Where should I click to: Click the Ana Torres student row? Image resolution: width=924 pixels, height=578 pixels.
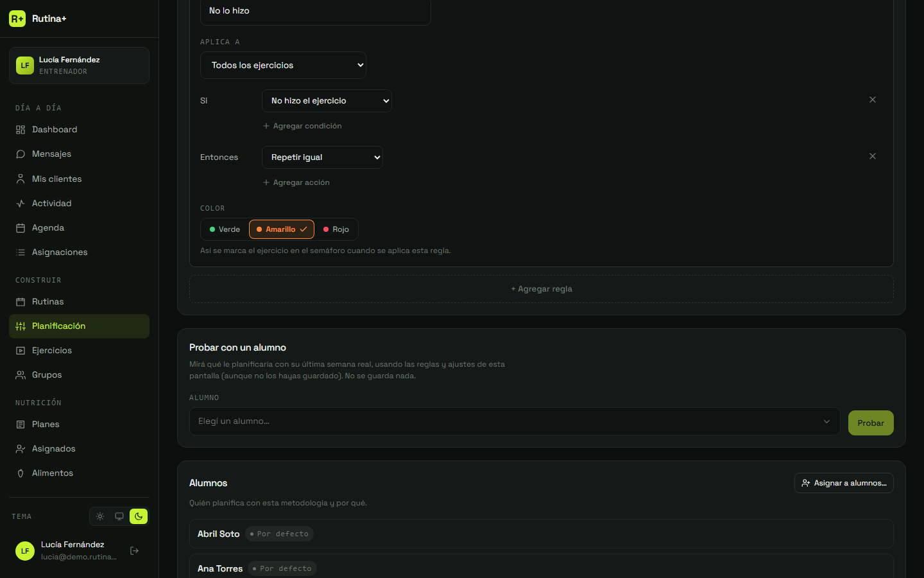coord(542,566)
